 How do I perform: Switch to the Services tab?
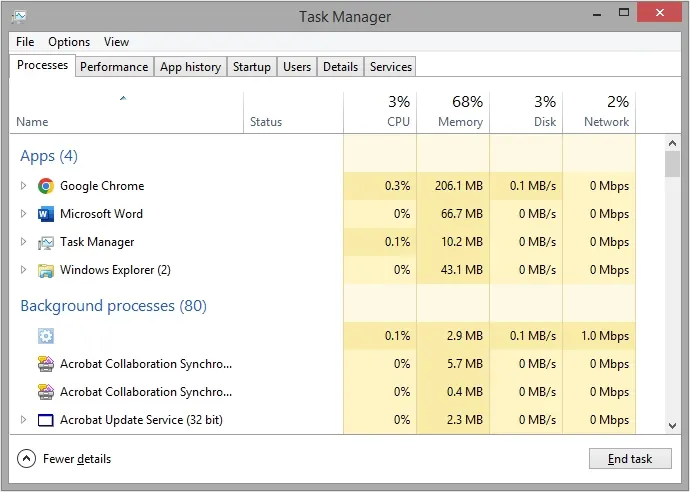tap(391, 67)
